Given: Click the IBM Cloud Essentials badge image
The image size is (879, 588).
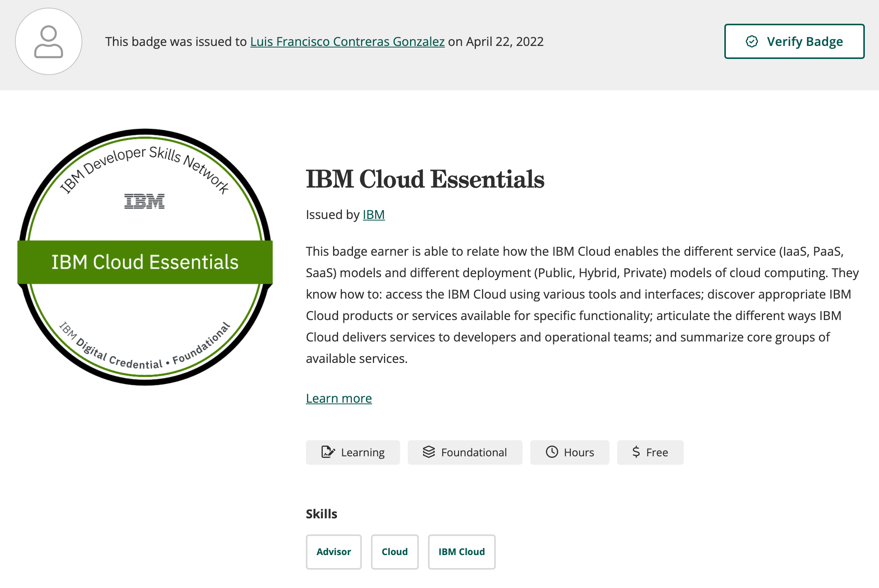Looking at the screenshot, I should (145, 257).
